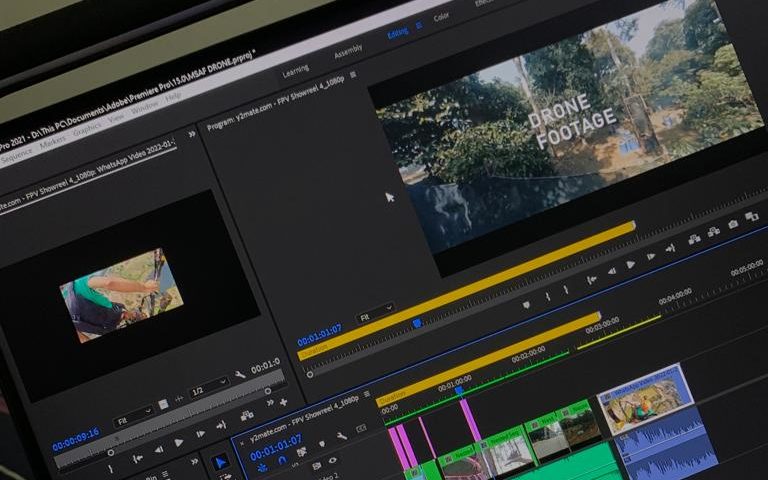Step back one frame in Program monitor
The image size is (768, 480).
[x=612, y=271]
